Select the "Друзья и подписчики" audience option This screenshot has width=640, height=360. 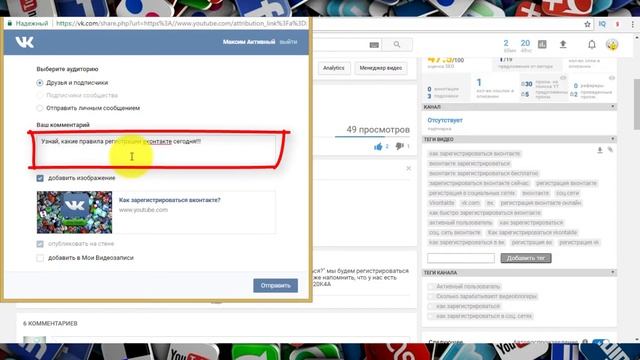[x=40, y=83]
